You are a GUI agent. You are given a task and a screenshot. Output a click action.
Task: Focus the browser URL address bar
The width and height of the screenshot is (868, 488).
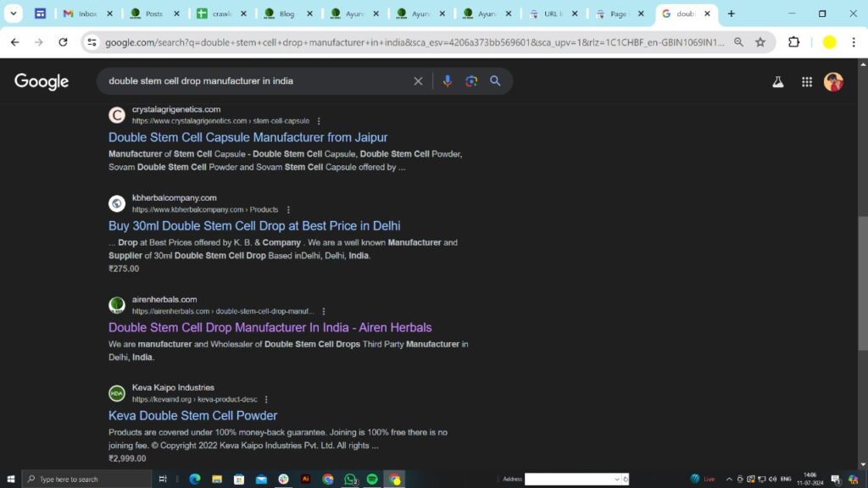(414, 42)
